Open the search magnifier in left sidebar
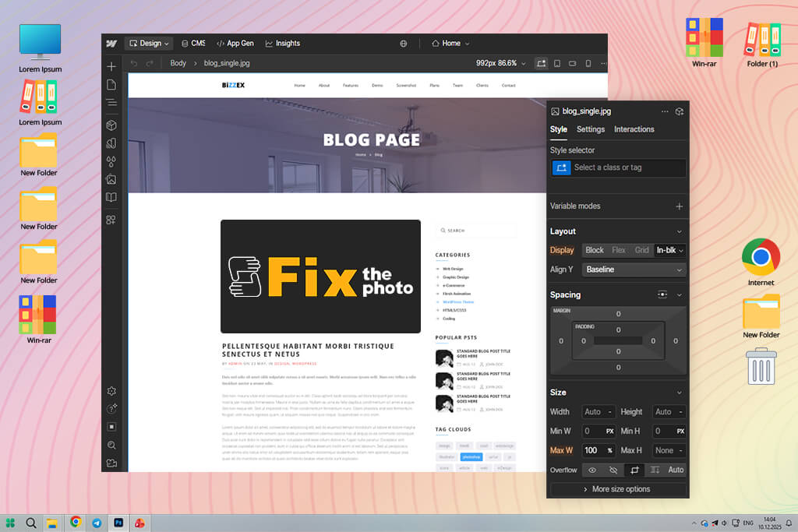Viewport: 798px width, 532px height. 112,445
